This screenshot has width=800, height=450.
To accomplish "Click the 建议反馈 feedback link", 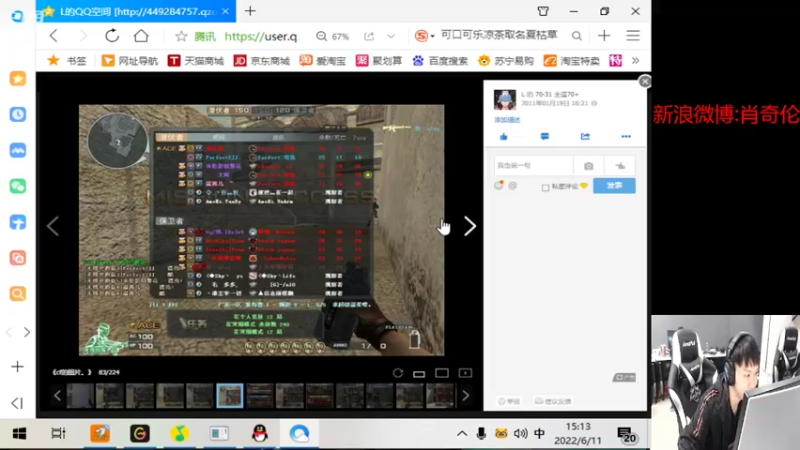I will click(553, 402).
